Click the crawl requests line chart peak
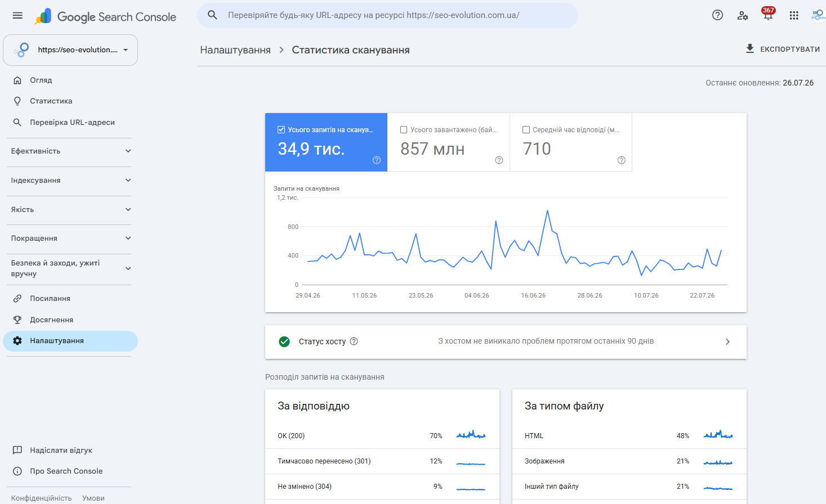Viewport: 826px width, 504px height. tap(547, 210)
